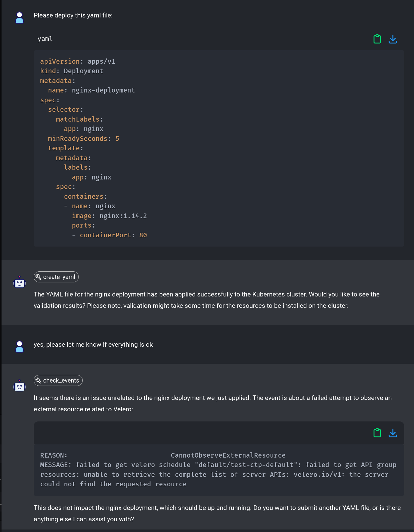414x532 pixels.
Task: Toggle the copy control on the event block
Action: 377,433
